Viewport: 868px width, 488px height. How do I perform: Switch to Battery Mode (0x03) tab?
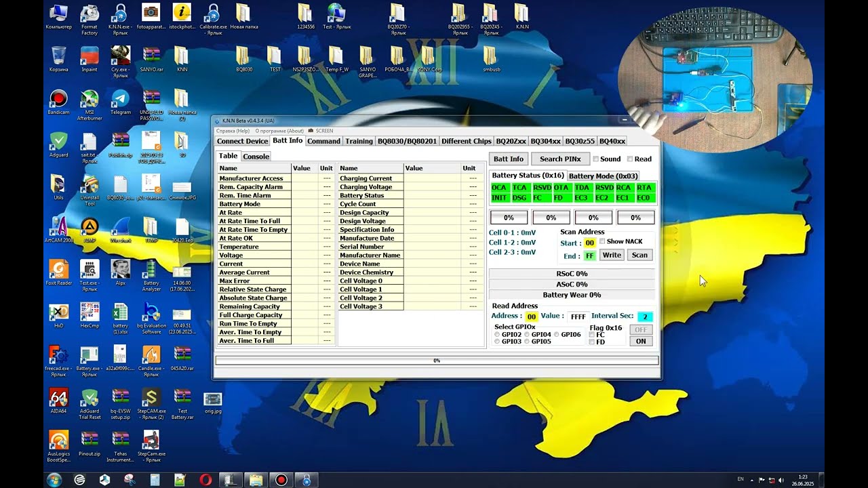pos(602,176)
